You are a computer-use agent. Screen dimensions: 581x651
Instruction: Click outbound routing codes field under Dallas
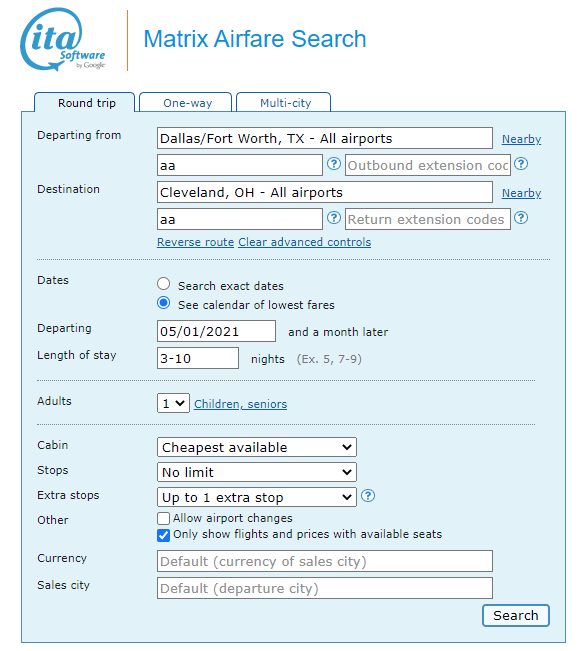240,165
